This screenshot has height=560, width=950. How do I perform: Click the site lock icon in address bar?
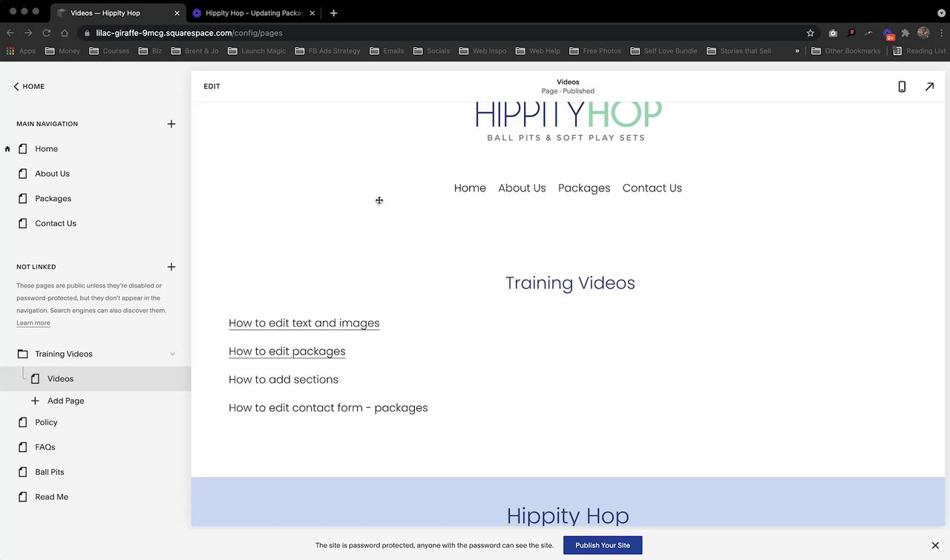point(88,33)
